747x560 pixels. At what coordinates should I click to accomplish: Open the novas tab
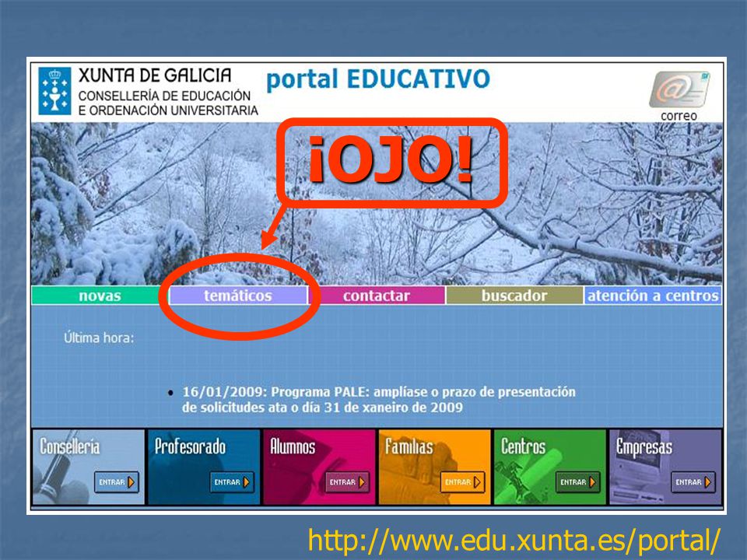tap(100, 296)
